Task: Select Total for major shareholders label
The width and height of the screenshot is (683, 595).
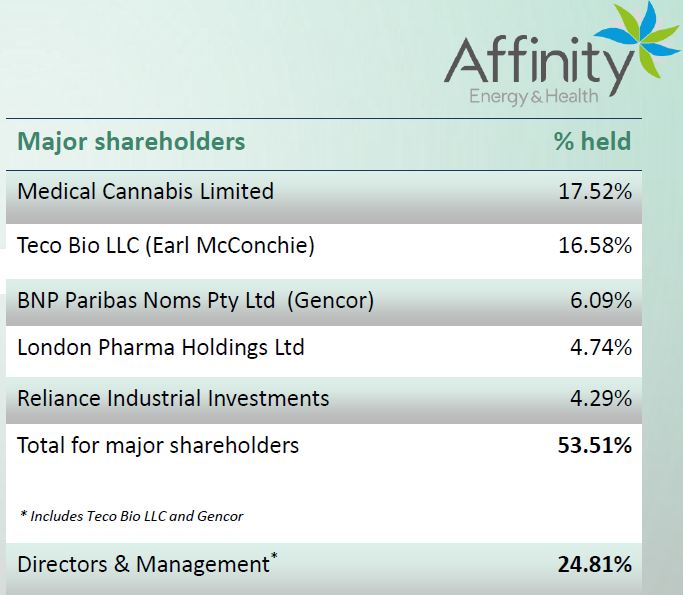Action: pos(158,445)
